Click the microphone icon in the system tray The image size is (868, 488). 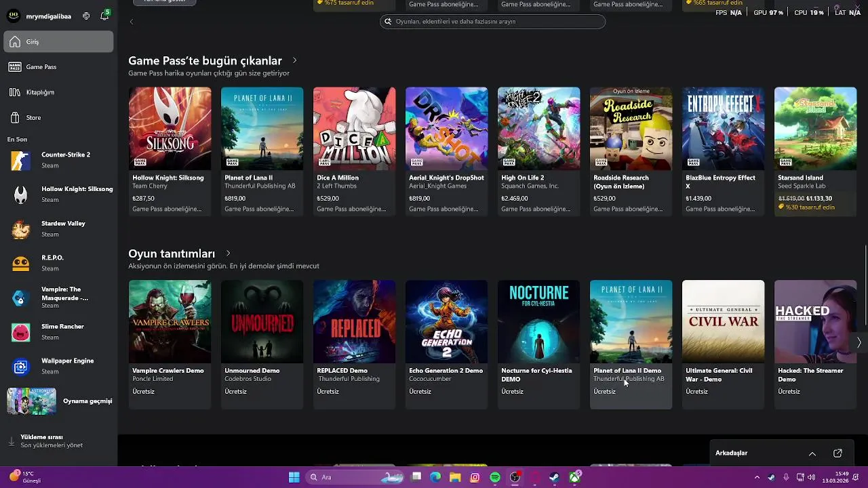point(785,477)
